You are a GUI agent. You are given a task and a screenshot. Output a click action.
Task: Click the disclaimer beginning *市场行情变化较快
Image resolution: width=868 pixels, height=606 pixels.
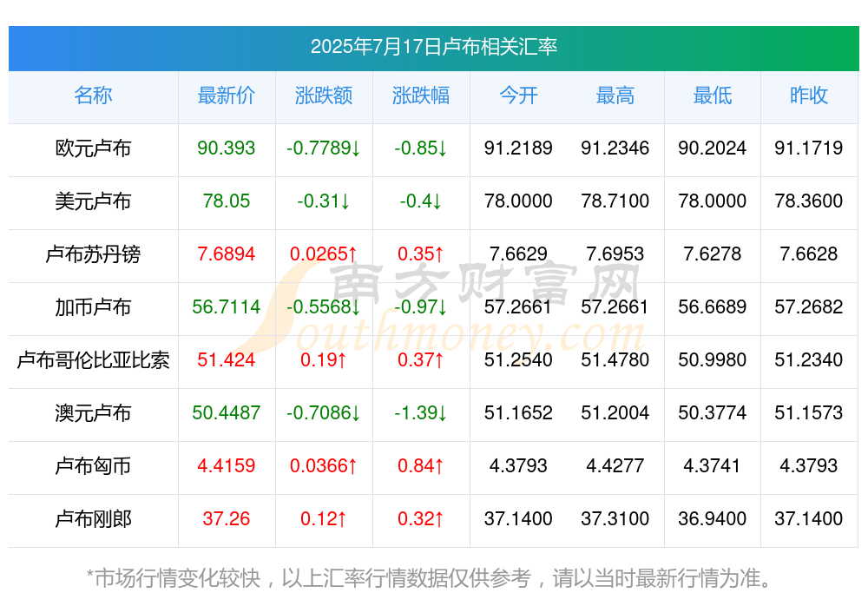pos(430,578)
